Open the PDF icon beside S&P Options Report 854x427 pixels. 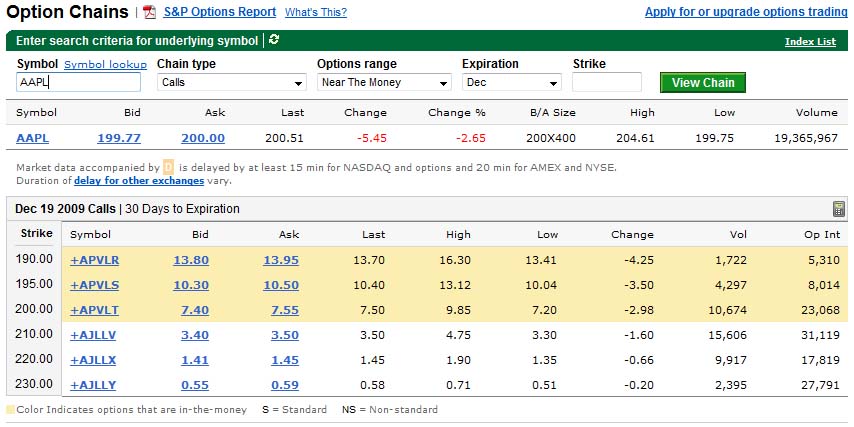150,12
